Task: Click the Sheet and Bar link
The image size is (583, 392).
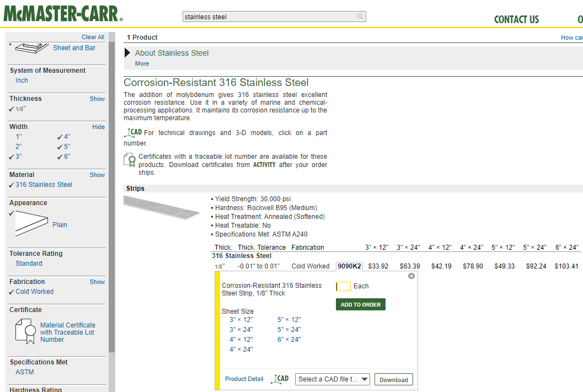Action: point(74,48)
